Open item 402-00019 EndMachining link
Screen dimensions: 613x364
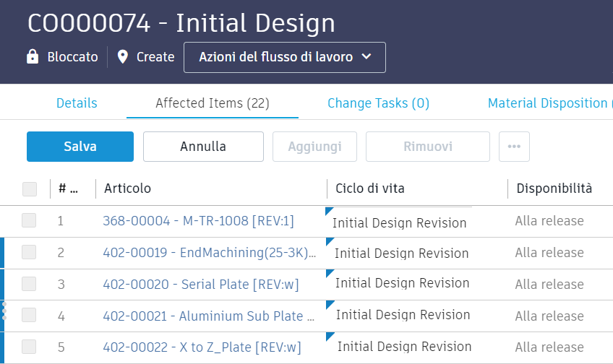tap(210, 253)
